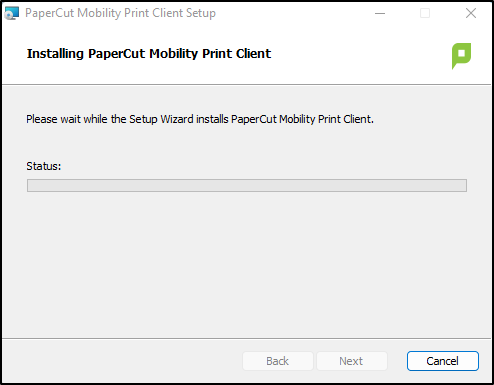Screen dimensions: 494x385
Task: Click the separator line above the footer buttons
Action: pyautogui.click(x=247, y=339)
